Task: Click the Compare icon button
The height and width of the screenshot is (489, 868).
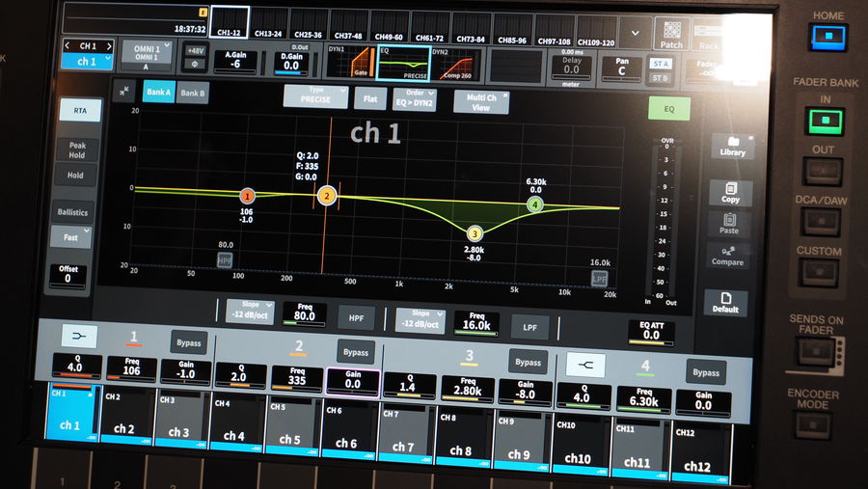Action: click(727, 256)
